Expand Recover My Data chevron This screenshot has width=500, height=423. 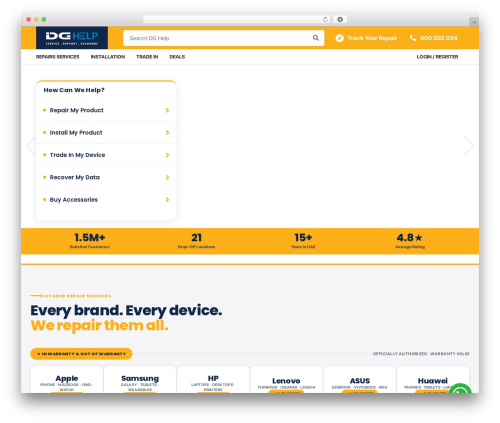click(x=167, y=177)
